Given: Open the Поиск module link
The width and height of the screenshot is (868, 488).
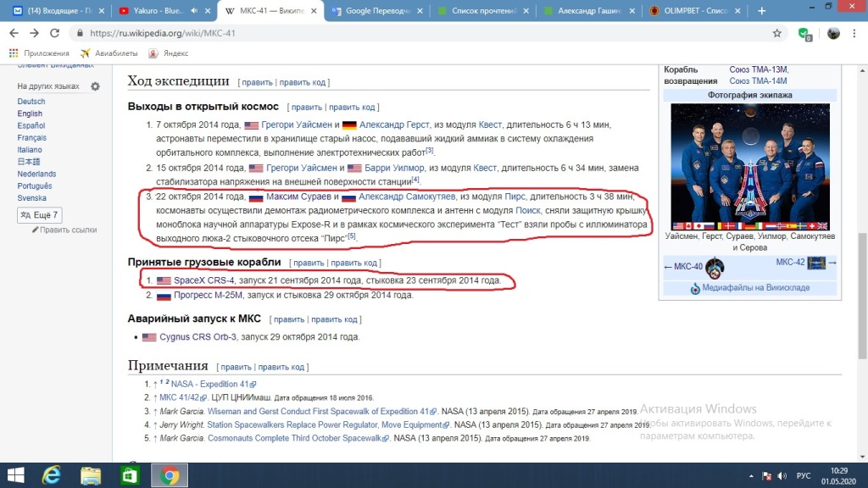Looking at the screenshot, I should (x=527, y=210).
